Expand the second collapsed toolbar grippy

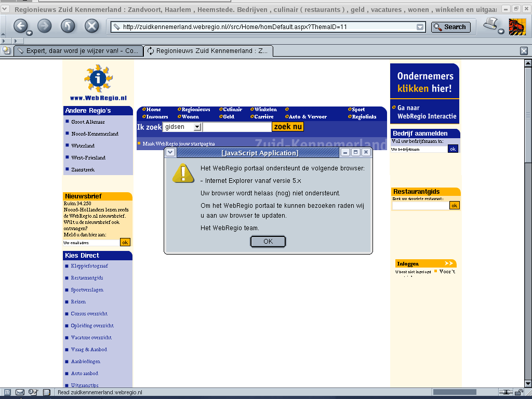click(15, 41)
